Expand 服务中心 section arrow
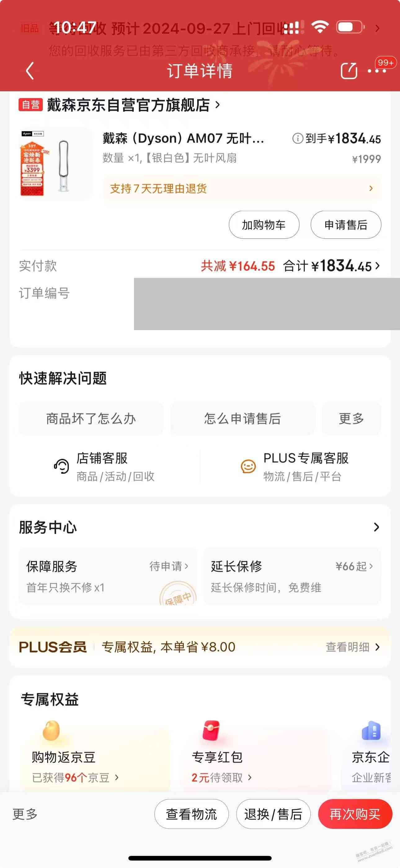Viewport: 400px width, 868px height. 376,527
